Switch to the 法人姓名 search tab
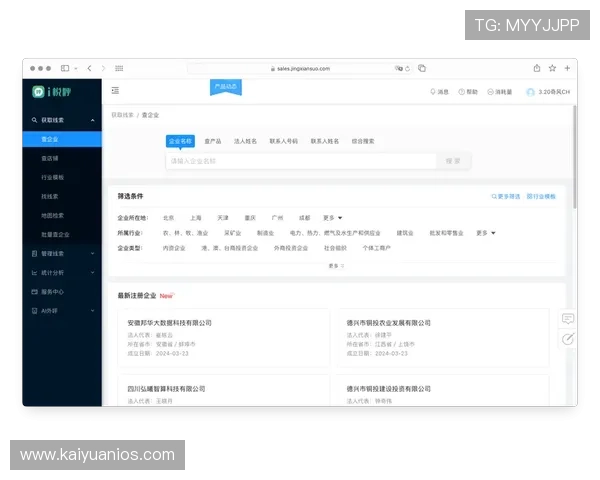Image resolution: width=600 pixels, height=480 pixels. (245, 141)
